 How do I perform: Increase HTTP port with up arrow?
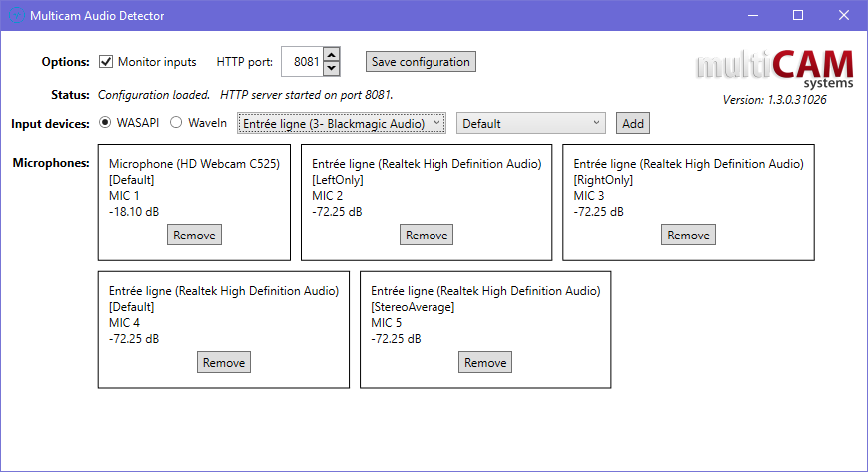pyautogui.click(x=331, y=55)
